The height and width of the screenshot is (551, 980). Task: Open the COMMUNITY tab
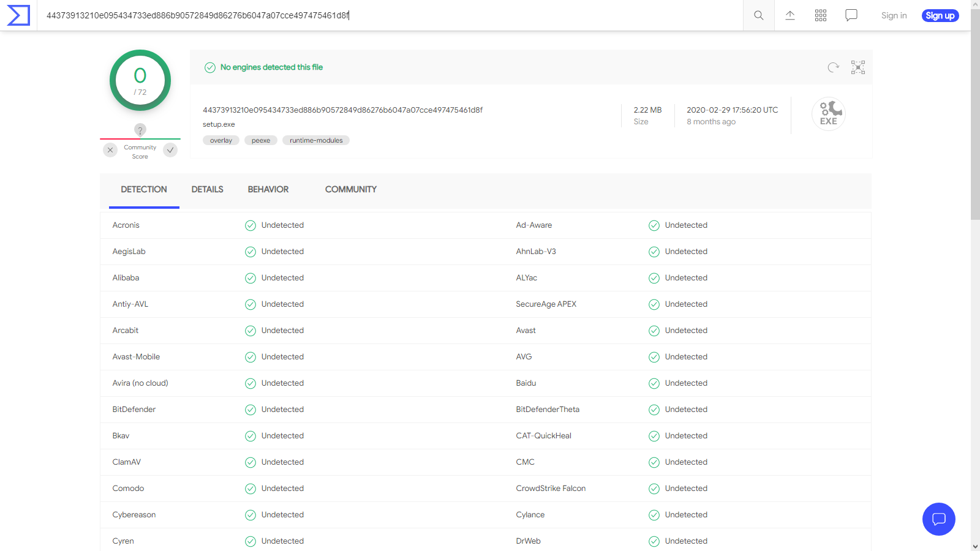coord(350,190)
